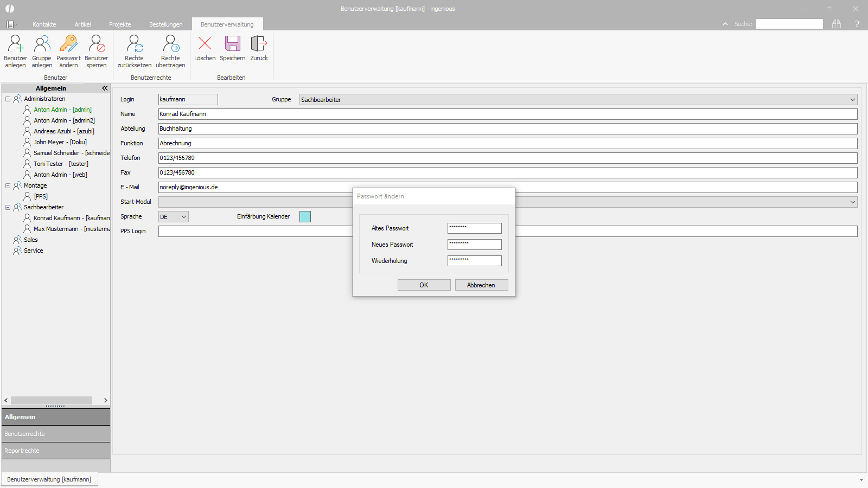Select user Anton Admin - [web]

tap(60, 175)
